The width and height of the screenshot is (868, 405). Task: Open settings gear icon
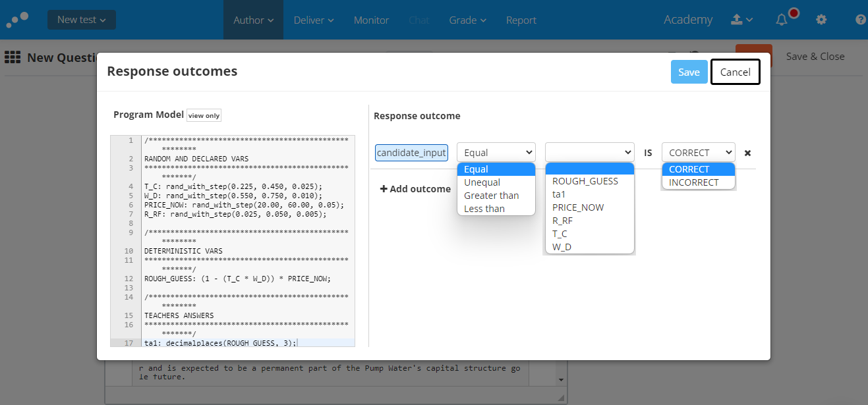[x=821, y=20]
